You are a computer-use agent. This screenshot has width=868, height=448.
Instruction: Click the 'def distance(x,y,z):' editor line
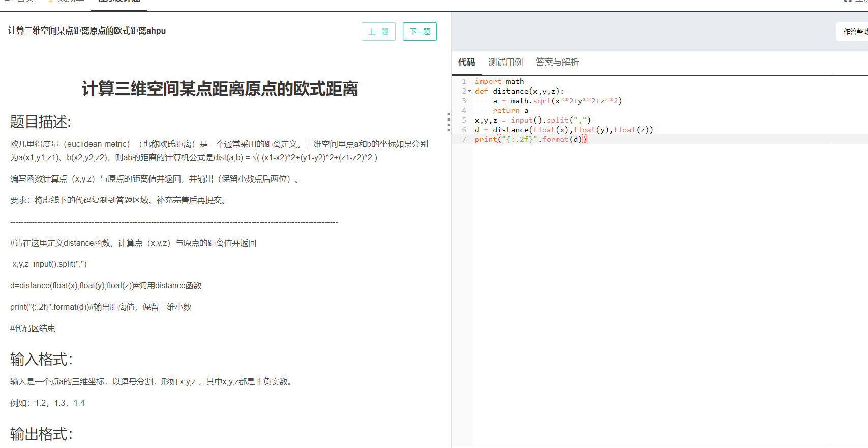519,91
